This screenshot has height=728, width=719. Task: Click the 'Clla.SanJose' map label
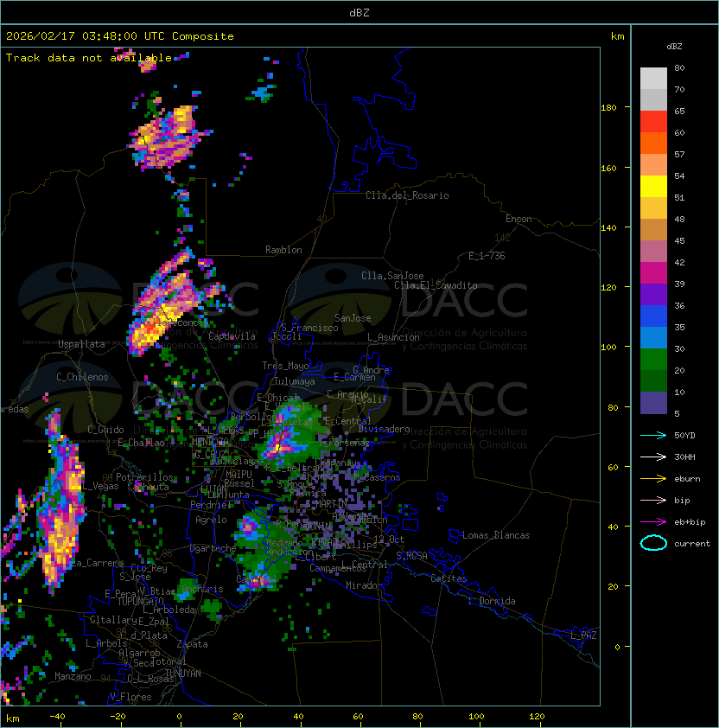(x=392, y=276)
